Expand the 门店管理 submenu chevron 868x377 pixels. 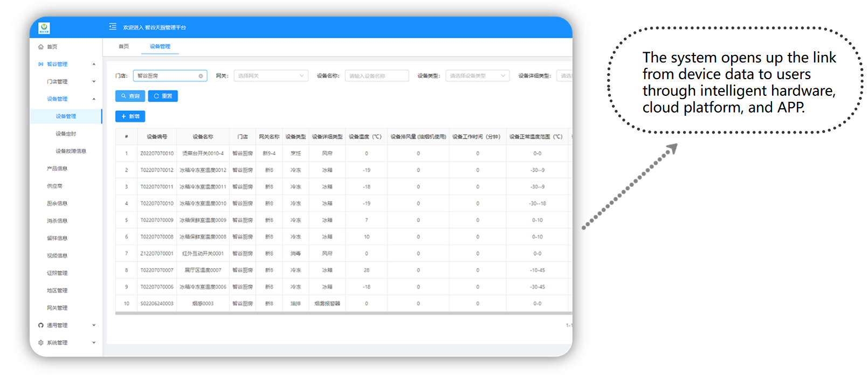94,82
